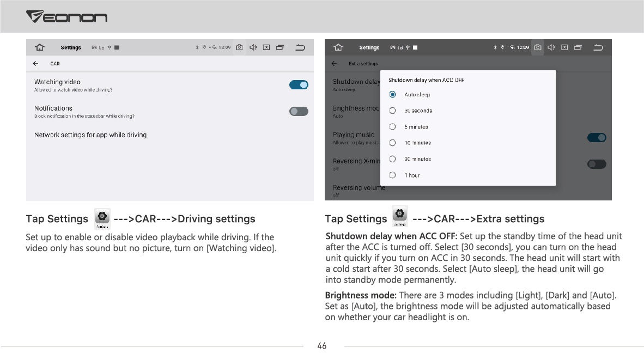Tap the volume speaker icon in the right screen
Viewport: 644px width, 354px height.
pyautogui.click(x=551, y=47)
